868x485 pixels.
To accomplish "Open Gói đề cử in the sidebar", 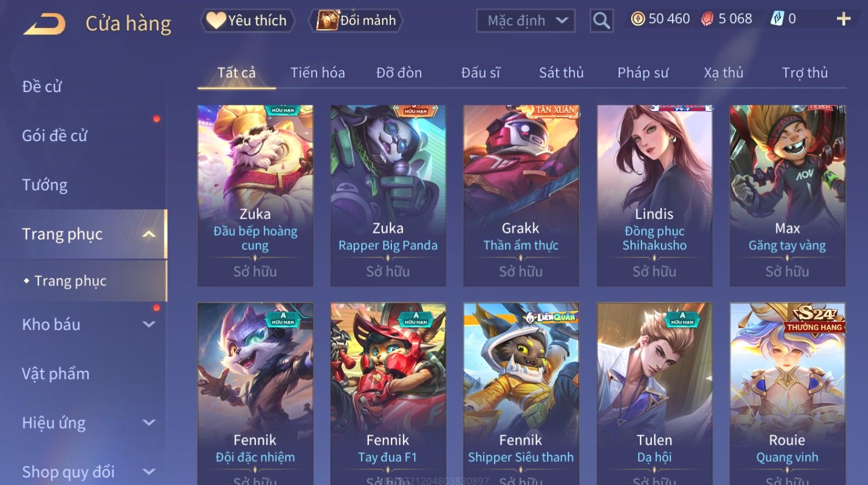I will coord(55,136).
